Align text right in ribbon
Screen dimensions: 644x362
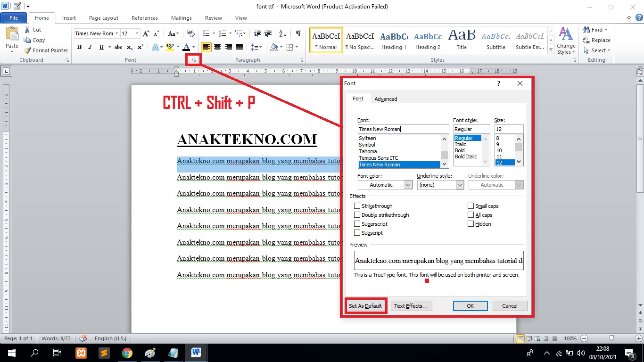[x=228, y=47]
